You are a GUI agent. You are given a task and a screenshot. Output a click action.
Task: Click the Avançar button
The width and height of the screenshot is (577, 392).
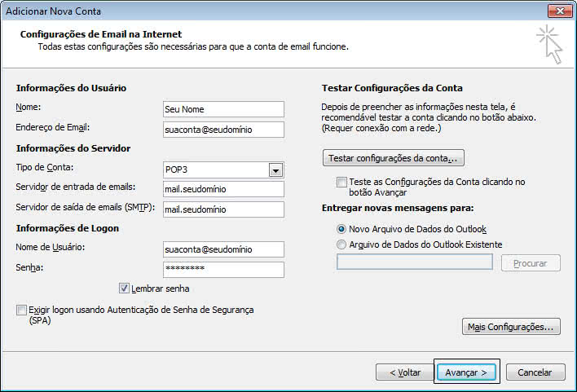coord(466,372)
